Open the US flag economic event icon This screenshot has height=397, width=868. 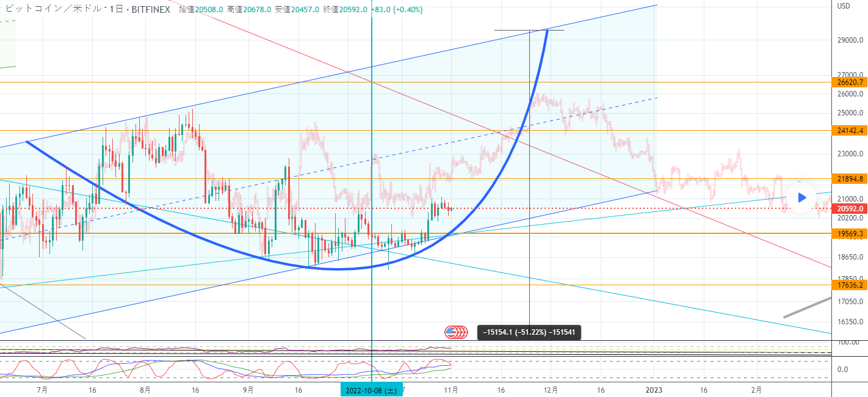click(452, 332)
